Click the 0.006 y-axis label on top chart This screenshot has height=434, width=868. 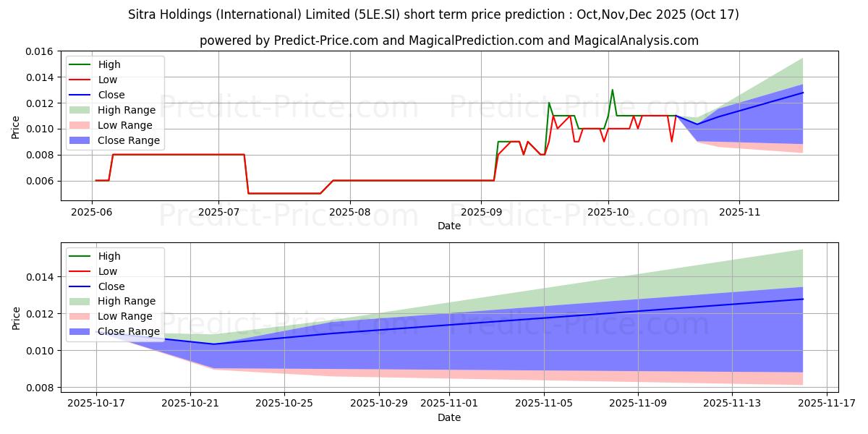(x=40, y=181)
